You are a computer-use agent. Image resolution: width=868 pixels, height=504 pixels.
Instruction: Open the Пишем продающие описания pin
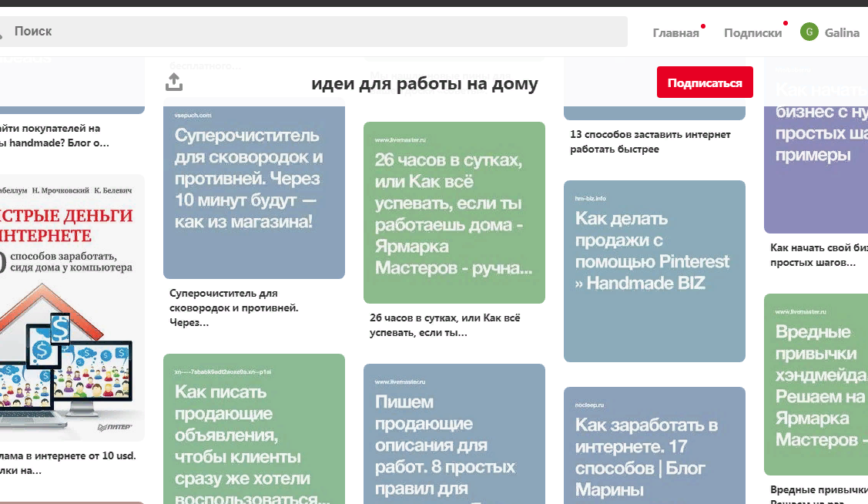coord(454,434)
